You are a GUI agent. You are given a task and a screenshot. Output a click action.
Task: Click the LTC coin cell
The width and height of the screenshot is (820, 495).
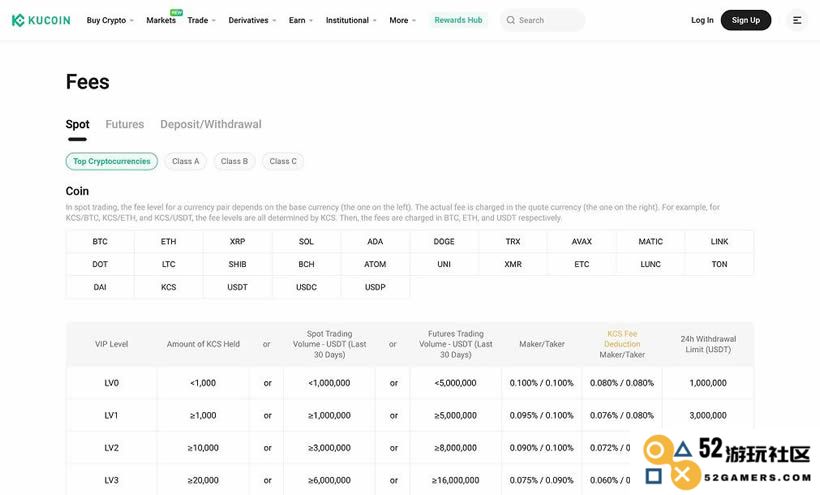[x=168, y=264]
